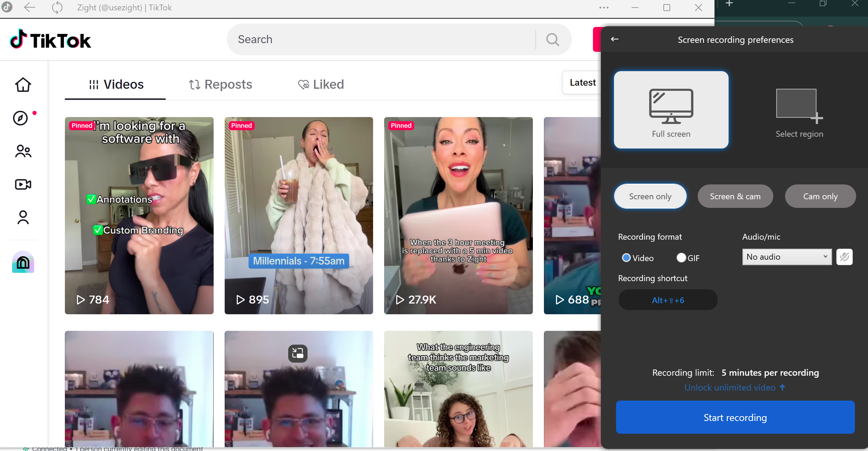The height and width of the screenshot is (451, 868).
Task: Open the Friends icon in sidebar
Action: click(x=23, y=151)
